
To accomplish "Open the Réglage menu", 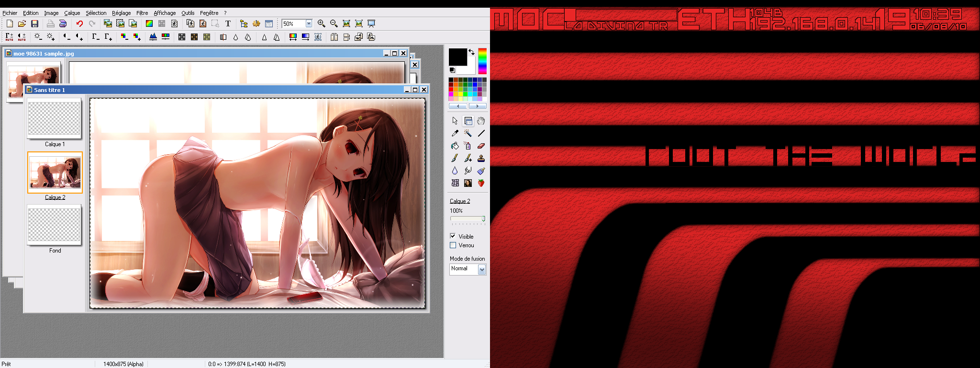I will 122,13.
